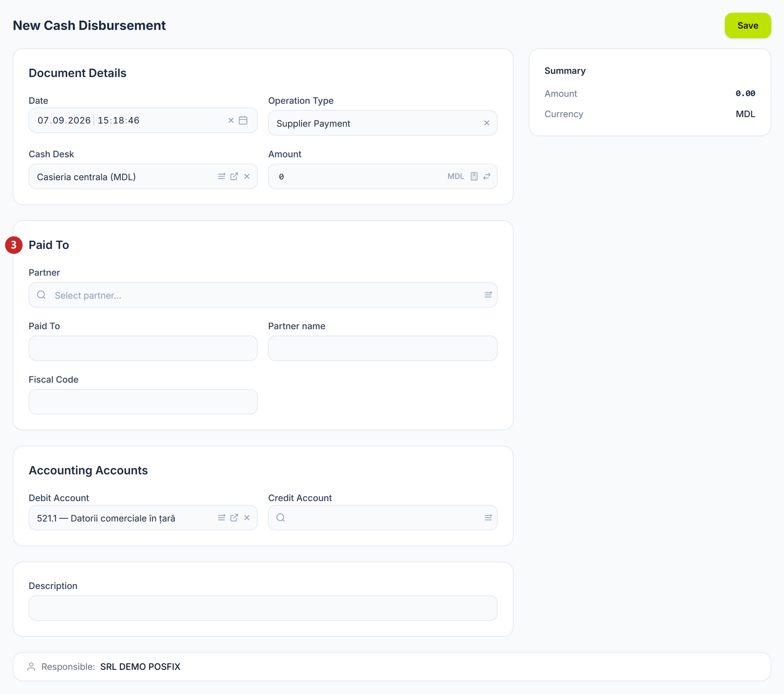Focus the Paid To text input
784x694 pixels.
(143, 348)
